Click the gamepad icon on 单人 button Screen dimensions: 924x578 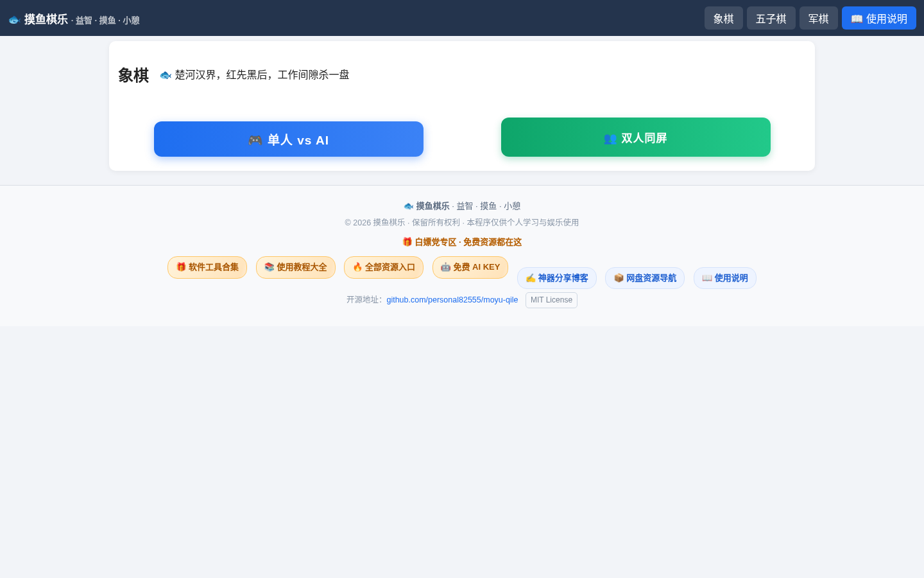tap(255, 140)
